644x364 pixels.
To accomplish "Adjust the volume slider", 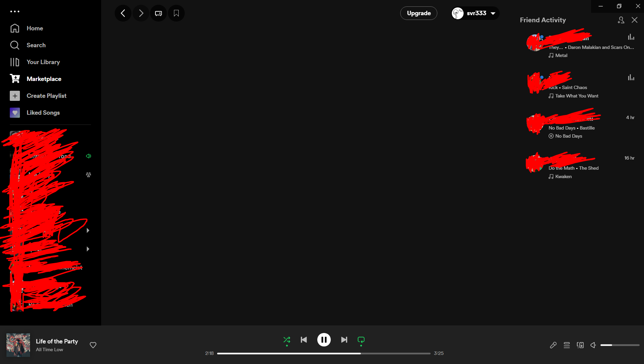I will [x=620, y=345].
